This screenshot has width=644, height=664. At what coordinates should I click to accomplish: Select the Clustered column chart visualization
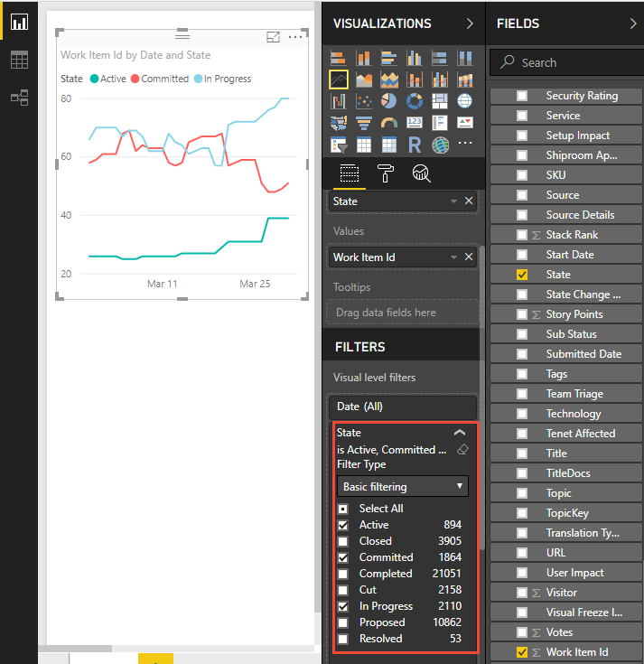[x=414, y=58]
